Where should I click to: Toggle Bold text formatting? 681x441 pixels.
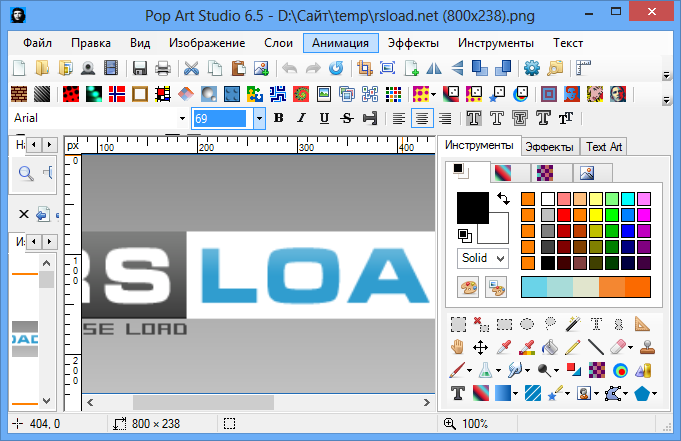(278, 118)
